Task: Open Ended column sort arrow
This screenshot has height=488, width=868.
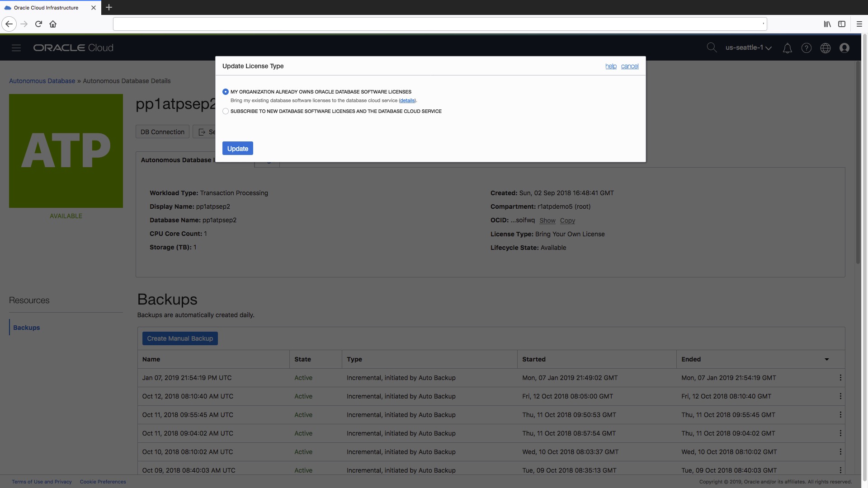Action: [826, 360]
